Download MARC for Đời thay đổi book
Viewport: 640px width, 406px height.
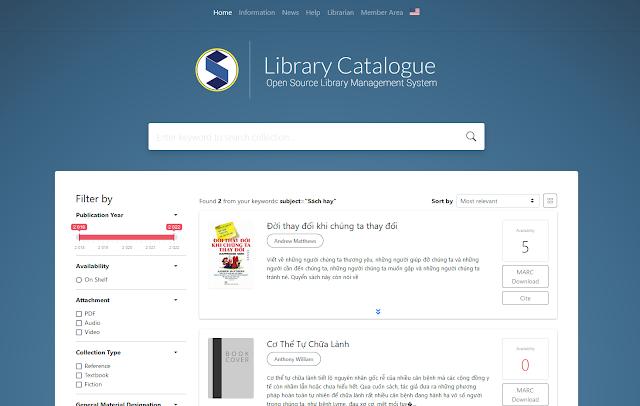point(525,277)
